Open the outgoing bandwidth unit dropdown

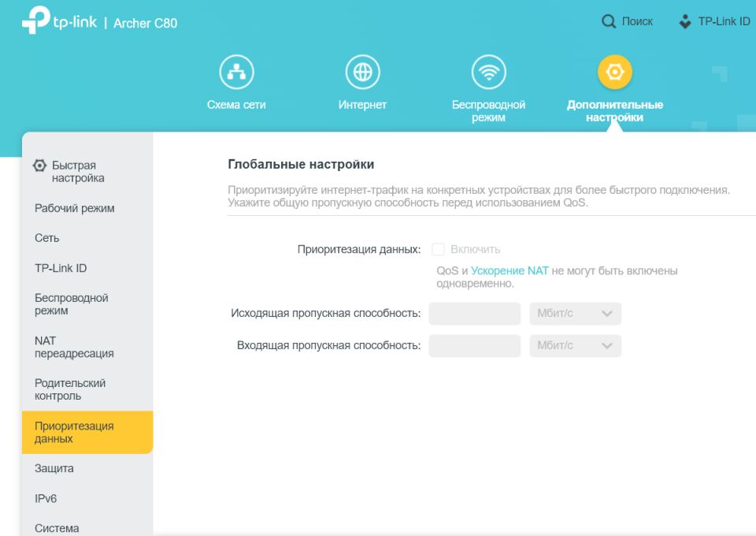tap(576, 314)
